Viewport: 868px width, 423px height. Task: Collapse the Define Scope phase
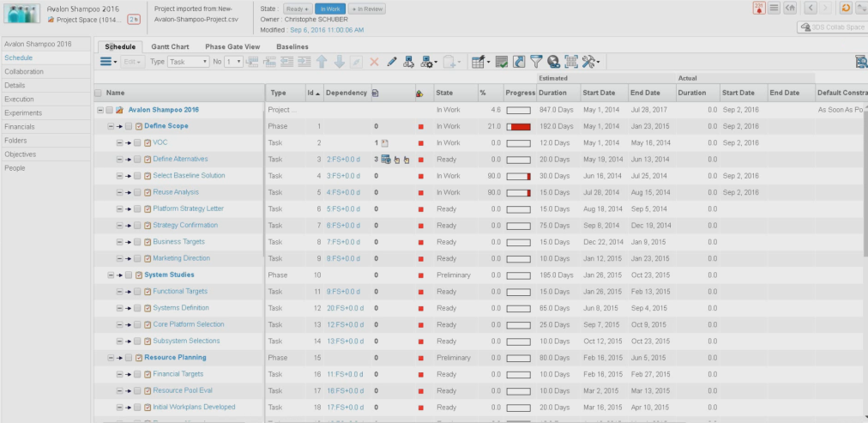click(x=111, y=126)
